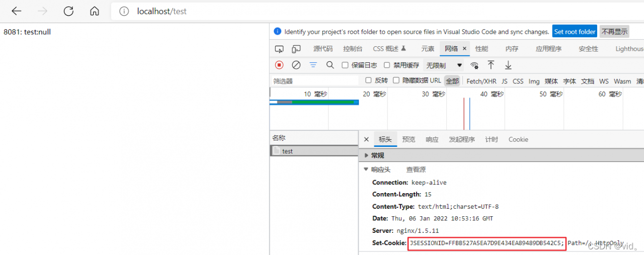This screenshot has height=255, width=644.
Task: Open network search magnifier
Action: 330,65
